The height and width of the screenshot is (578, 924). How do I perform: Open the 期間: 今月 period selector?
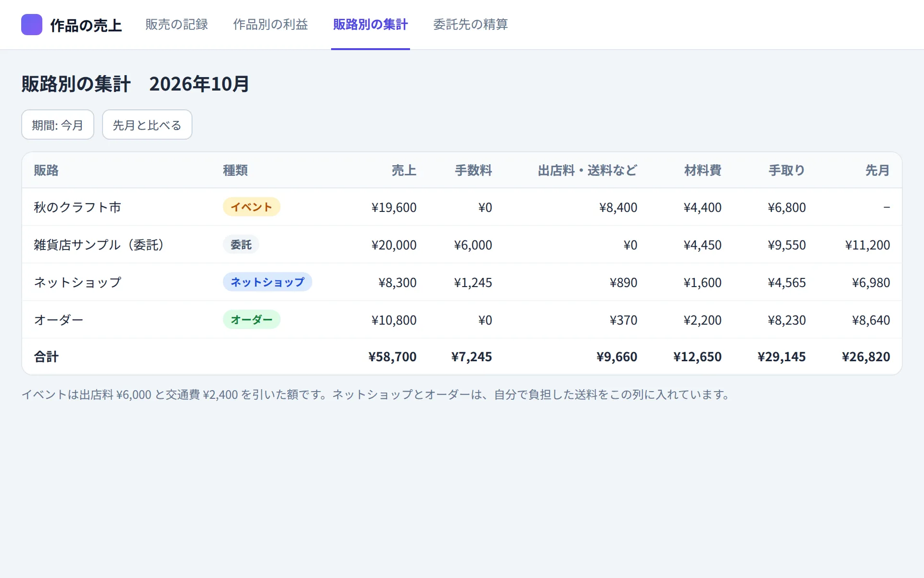coord(58,125)
